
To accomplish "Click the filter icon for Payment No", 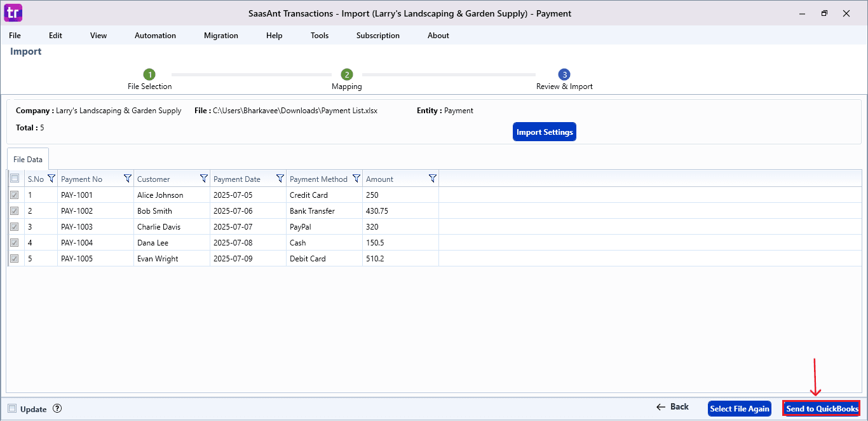I will tap(128, 178).
